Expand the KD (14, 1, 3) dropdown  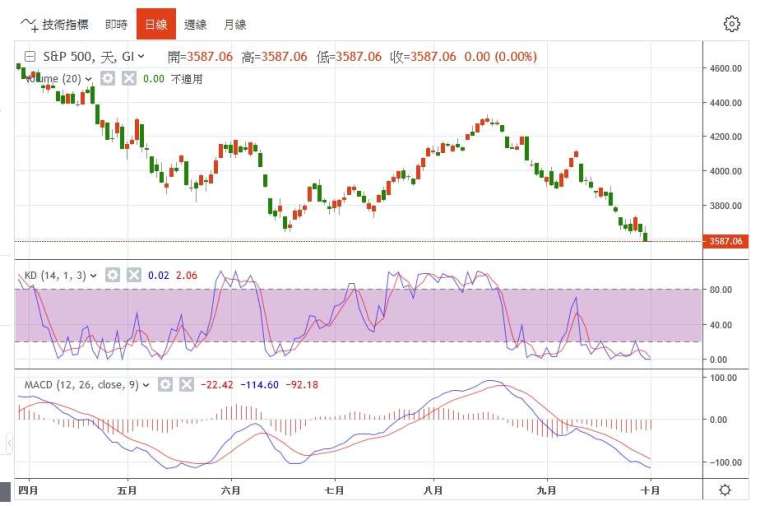[93, 276]
